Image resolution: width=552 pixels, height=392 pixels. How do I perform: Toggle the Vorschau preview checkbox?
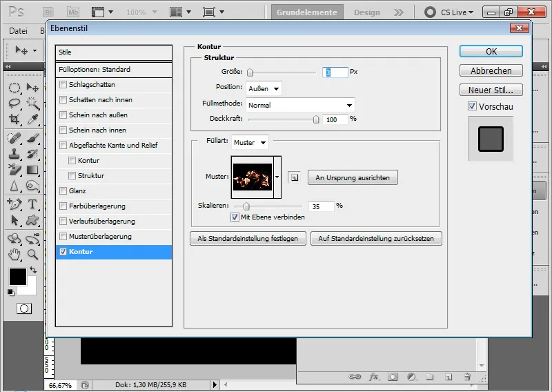point(472,106)
